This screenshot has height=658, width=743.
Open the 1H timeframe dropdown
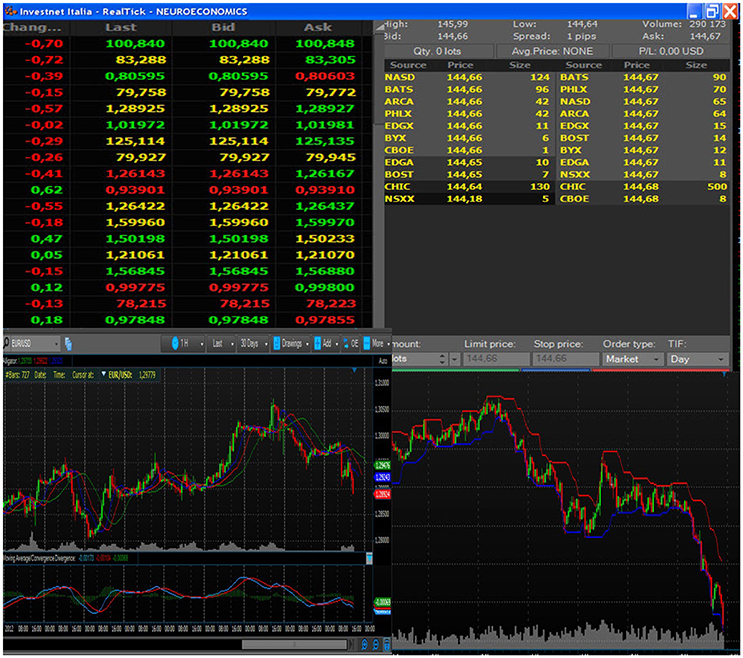202,343
